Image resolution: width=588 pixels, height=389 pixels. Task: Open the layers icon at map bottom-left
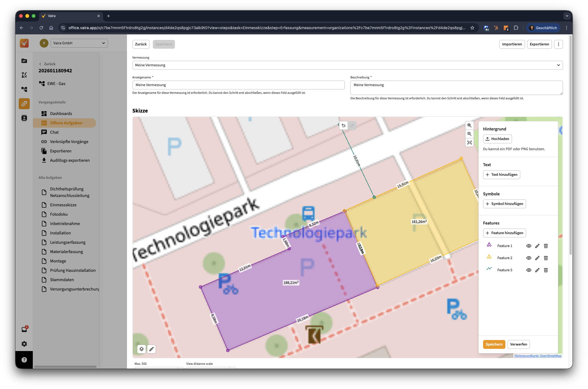point(142,349)
